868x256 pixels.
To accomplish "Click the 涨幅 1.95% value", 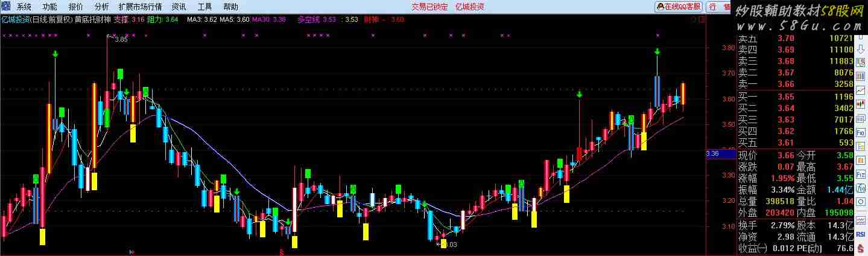I will (x=782, y=178).
